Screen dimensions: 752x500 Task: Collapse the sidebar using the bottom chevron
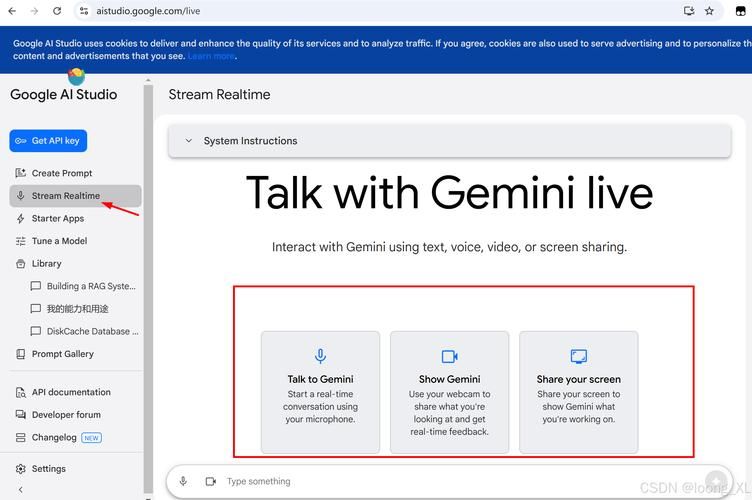click(x=21, y=490)
